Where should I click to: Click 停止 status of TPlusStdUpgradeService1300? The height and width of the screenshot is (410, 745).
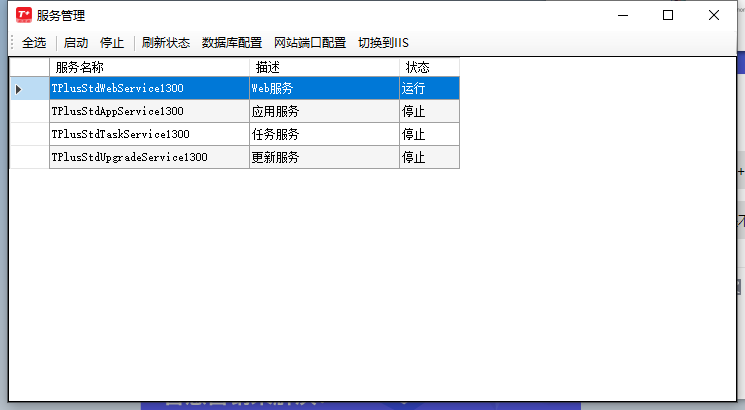point(430,157)
